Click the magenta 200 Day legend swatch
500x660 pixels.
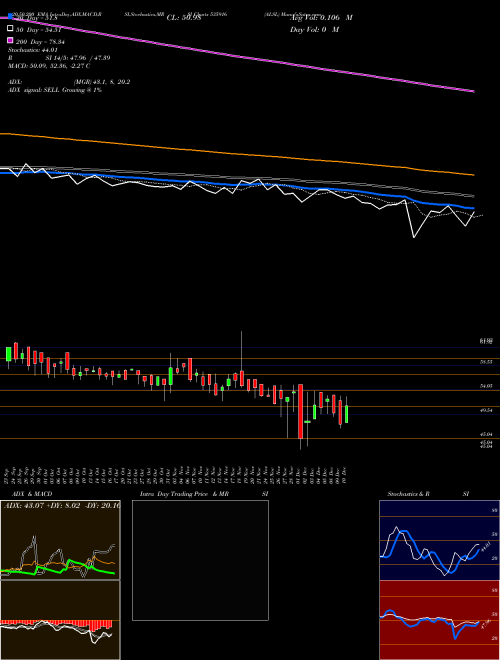pos(10,40)
